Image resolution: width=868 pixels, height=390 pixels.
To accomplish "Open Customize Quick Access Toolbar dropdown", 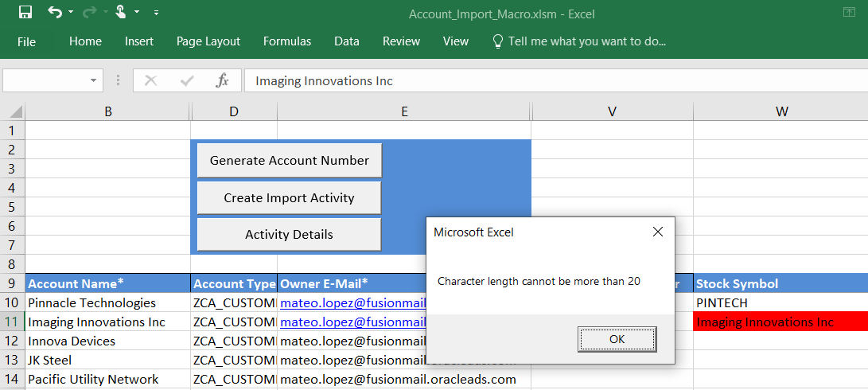I will (156, 13).
